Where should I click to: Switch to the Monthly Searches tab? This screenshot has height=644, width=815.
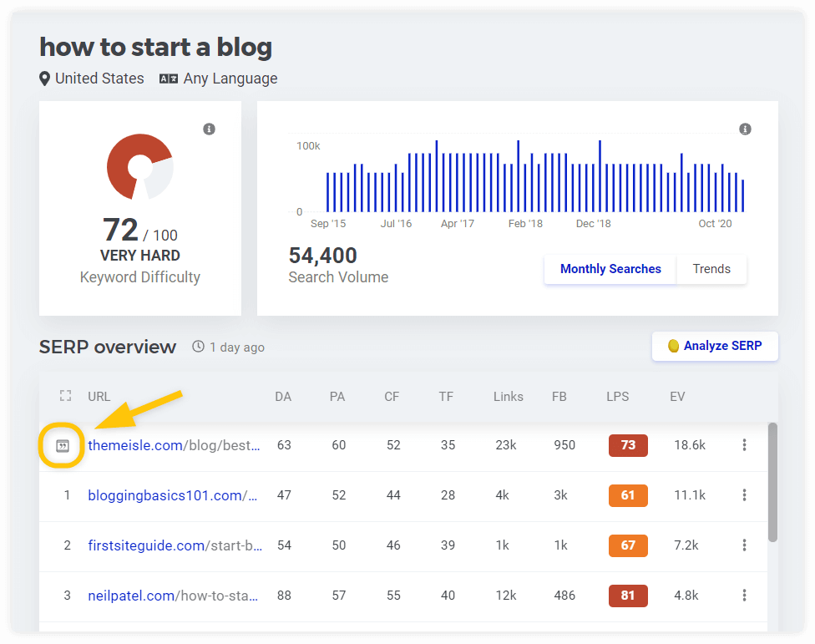610,269
